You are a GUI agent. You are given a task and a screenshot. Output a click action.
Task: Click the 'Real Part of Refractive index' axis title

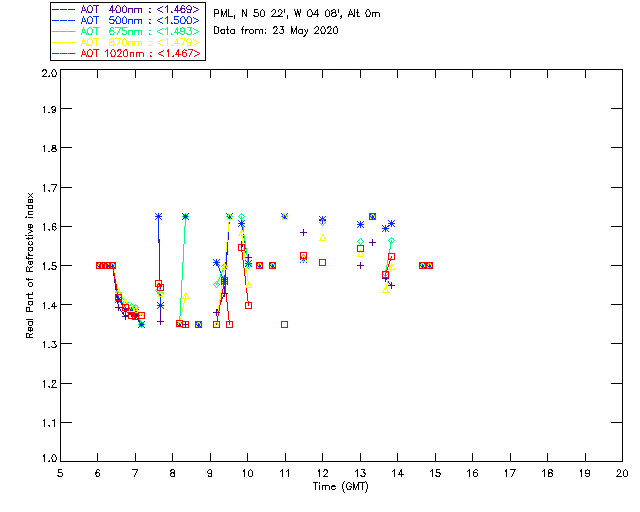tap(29, 265)
